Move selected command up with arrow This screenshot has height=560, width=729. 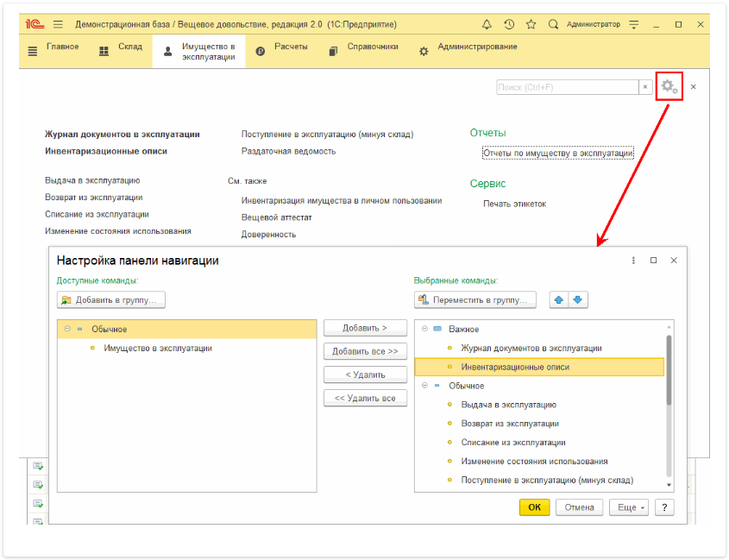coord(558,299)
